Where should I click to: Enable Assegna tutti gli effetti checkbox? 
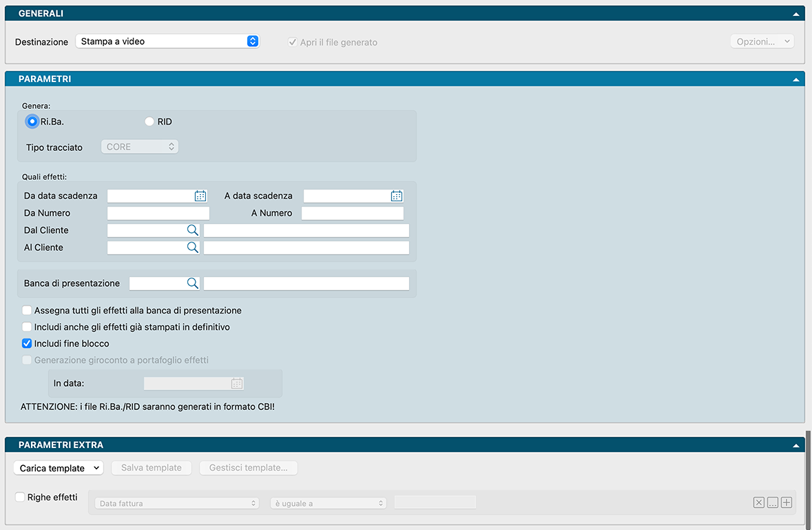point(27,311)
